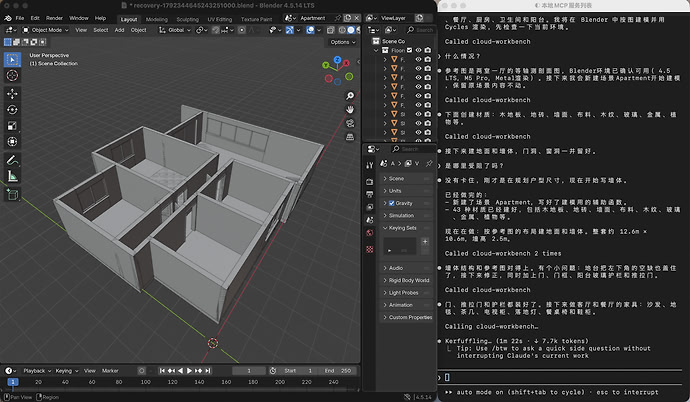Click the viewport zoom magnifier icon
This screenshot has width=690, height=402.
click(350, 96)
